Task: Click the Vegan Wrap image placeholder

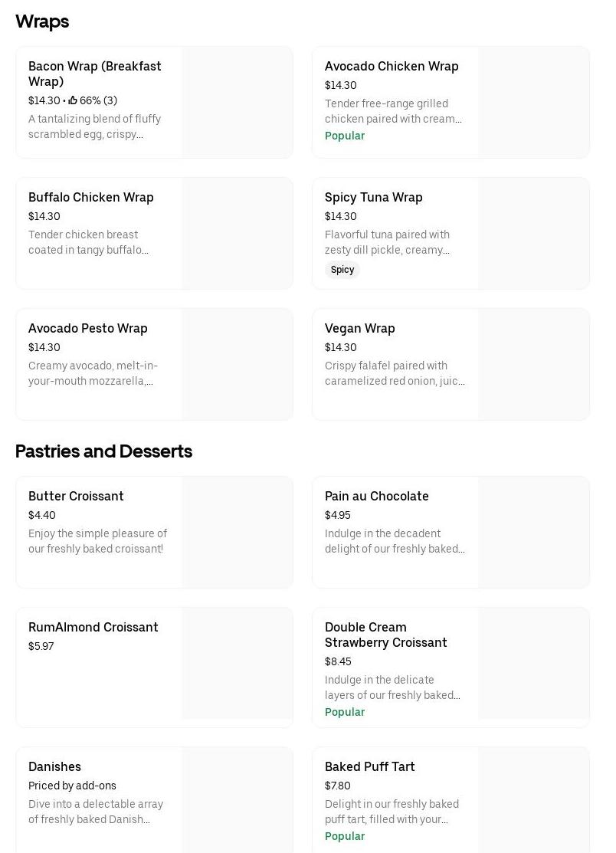Action: [534, 364]
